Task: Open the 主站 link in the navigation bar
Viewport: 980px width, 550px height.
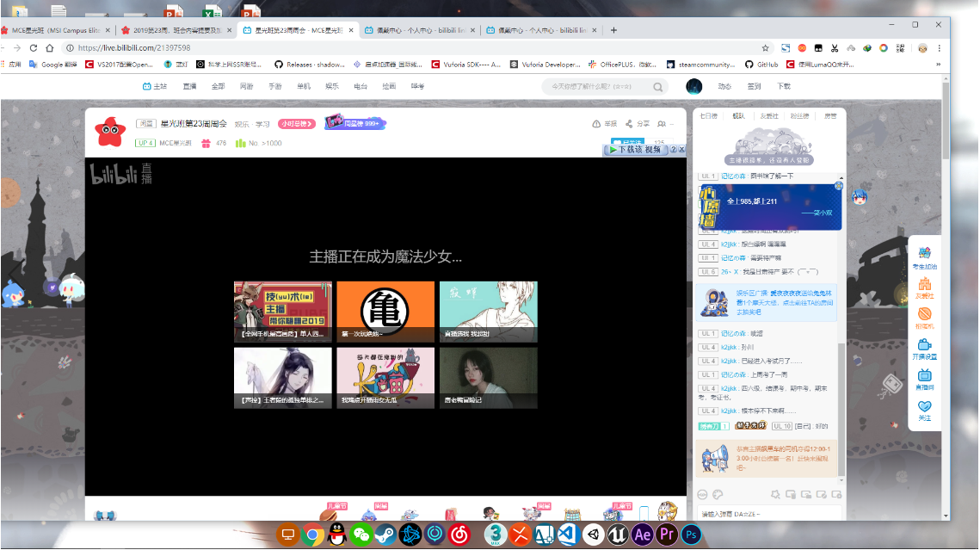Action: point(155,86)
